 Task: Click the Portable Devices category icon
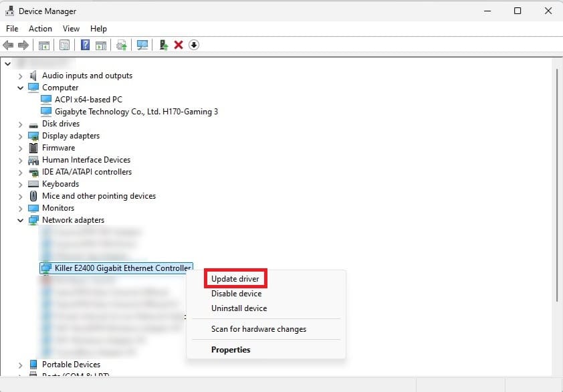point(33,365)
